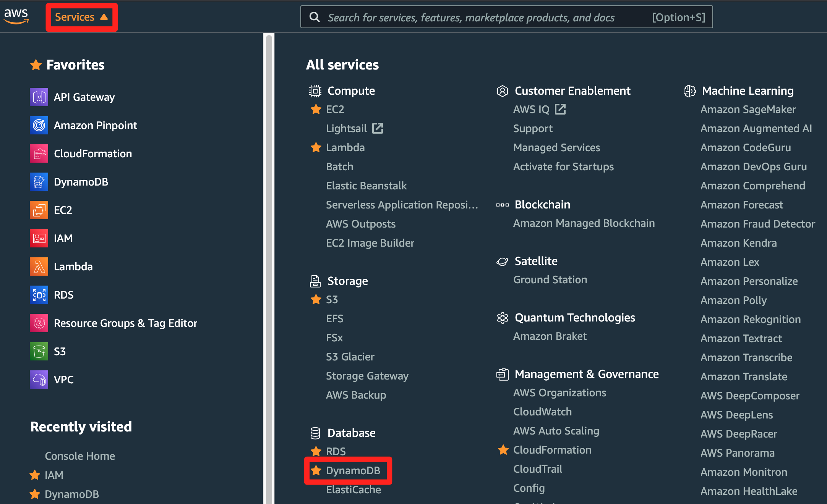The height and width of the screenshot is (504, 827).
Task: Open Elastic Beanstalk service
Action: [x=366, y=186]
